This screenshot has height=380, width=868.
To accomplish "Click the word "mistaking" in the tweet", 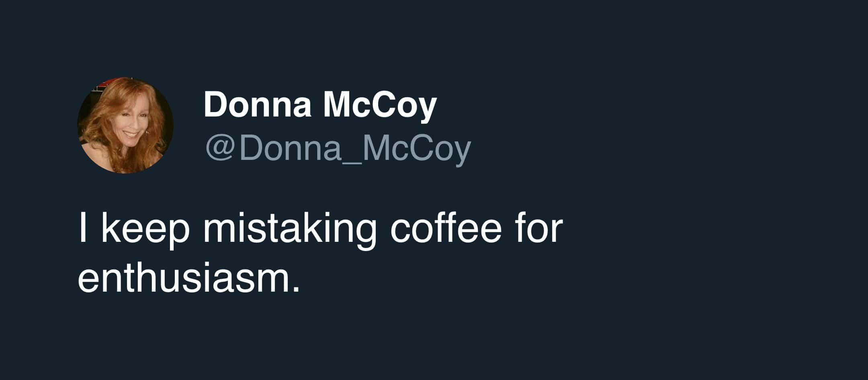I will point(290,229).
